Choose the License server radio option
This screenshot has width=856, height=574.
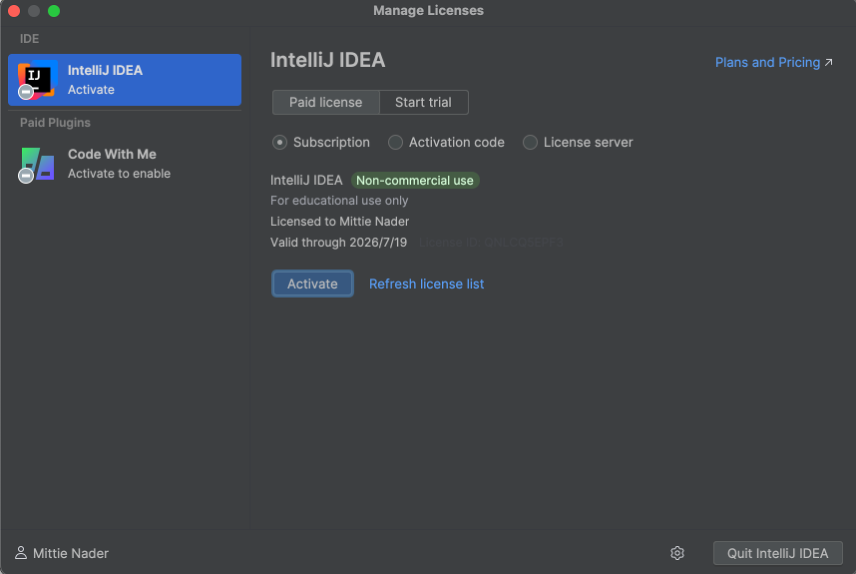(530, 143)
